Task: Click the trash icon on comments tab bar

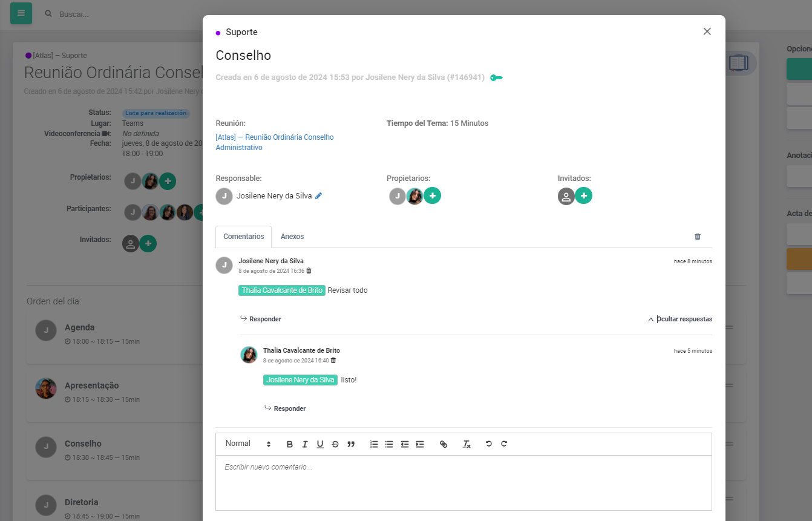Action: [x=697, y=237]
